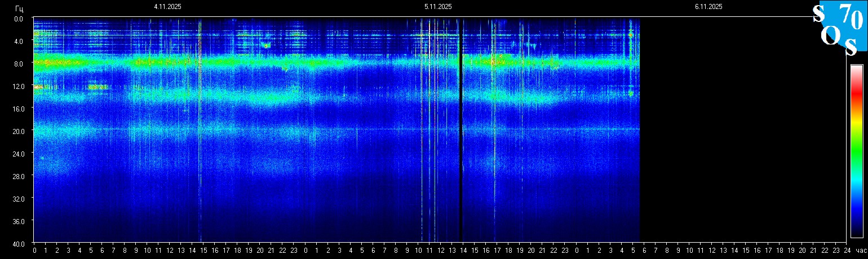Viewport: 868px width, 259px height.
Task: Click the 28.0 frequency axis label
Action: (17, 176)
